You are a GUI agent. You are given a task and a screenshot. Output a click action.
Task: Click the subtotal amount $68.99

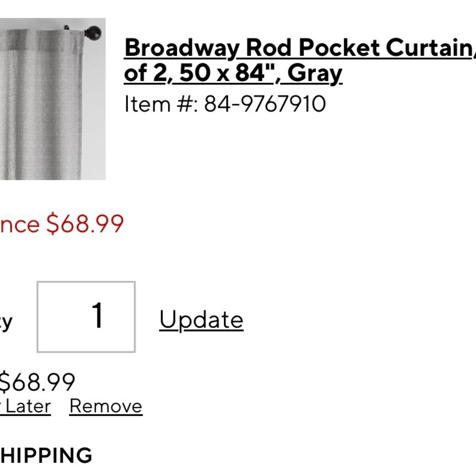(x=38, y=381)
